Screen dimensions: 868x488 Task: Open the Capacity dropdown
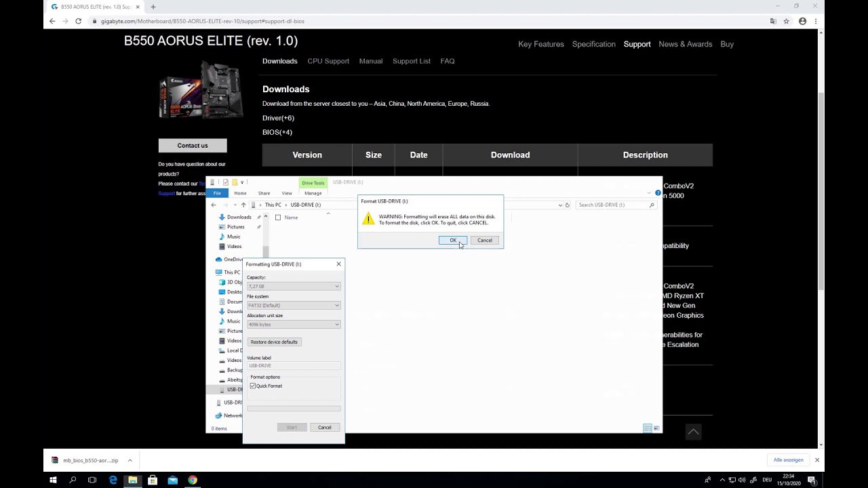pos(294,286)
